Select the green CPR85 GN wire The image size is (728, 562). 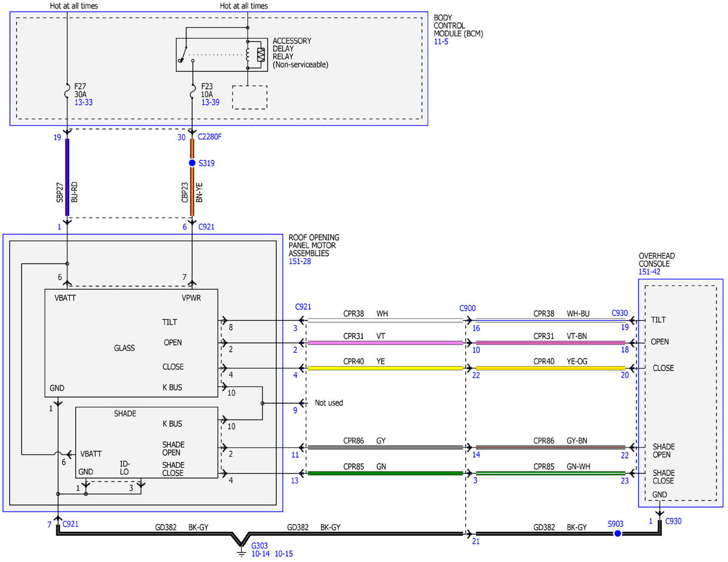pyautogui.click(x=386, y=473)
